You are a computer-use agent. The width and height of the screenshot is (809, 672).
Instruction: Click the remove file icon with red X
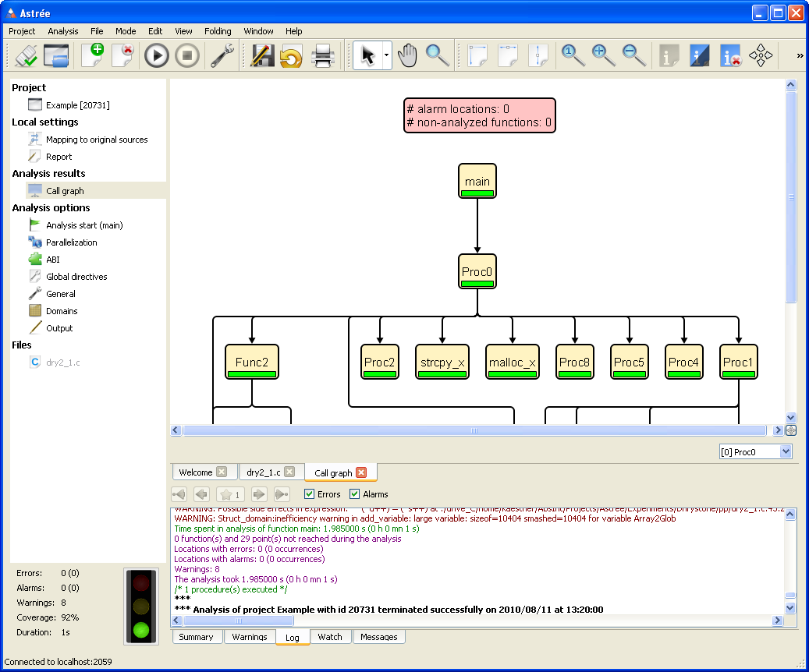click(x=122, y=55)
